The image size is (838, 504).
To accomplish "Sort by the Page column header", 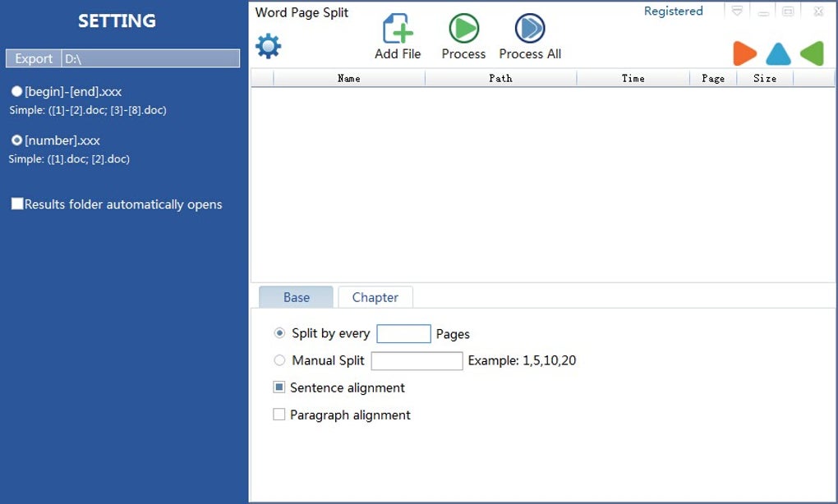I will [713, 79].
